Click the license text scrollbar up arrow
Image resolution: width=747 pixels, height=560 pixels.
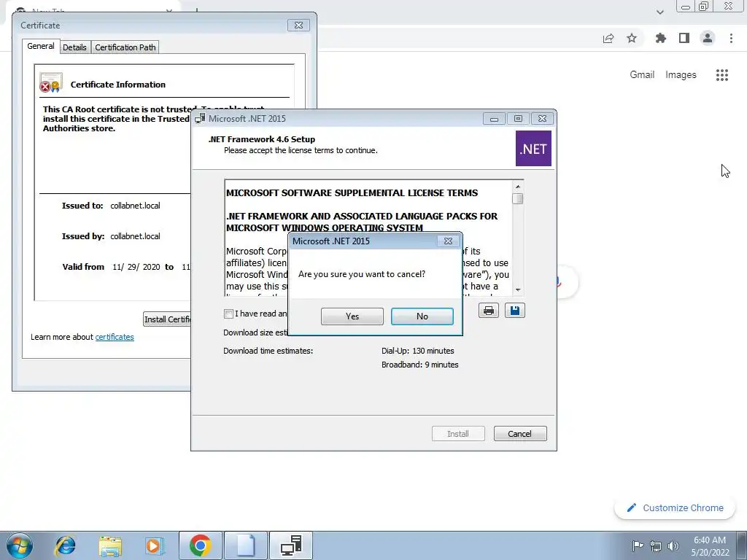518,186
